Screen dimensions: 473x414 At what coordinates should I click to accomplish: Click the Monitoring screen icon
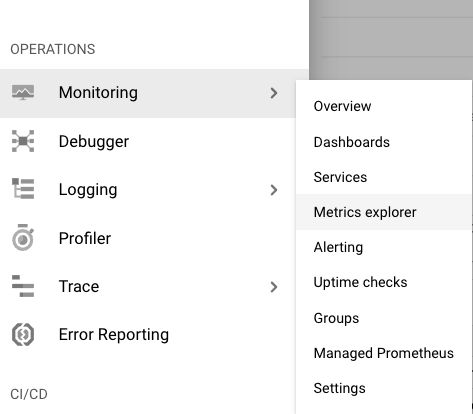23,93
